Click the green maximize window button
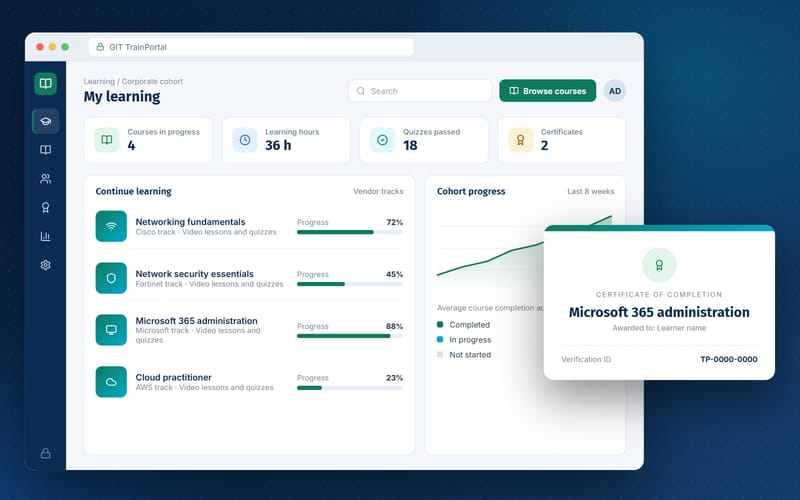 65,47
